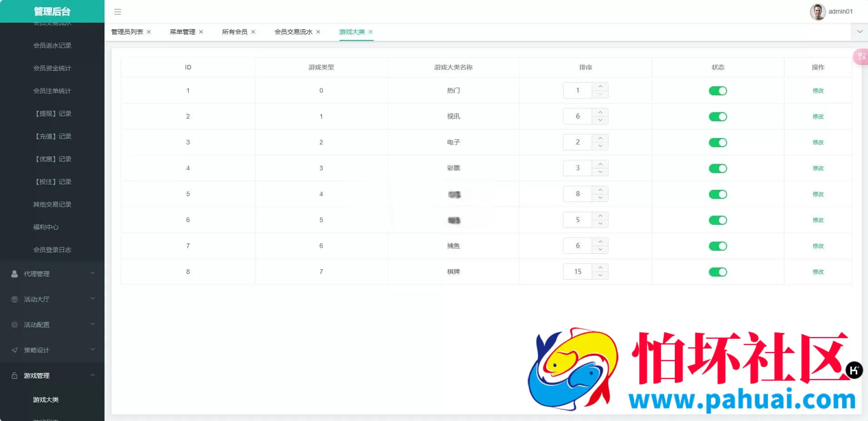Switch to 会员交易流水 tab

click(294, 32)
